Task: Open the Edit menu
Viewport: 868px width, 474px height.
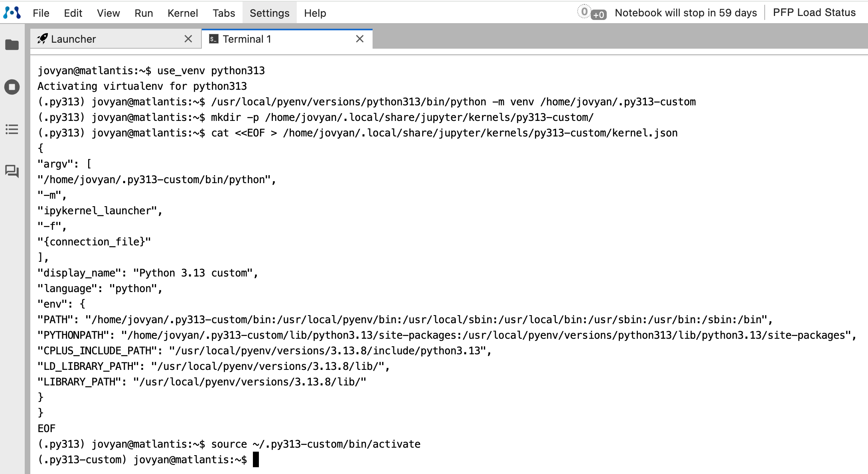Action: pos(73,13)
